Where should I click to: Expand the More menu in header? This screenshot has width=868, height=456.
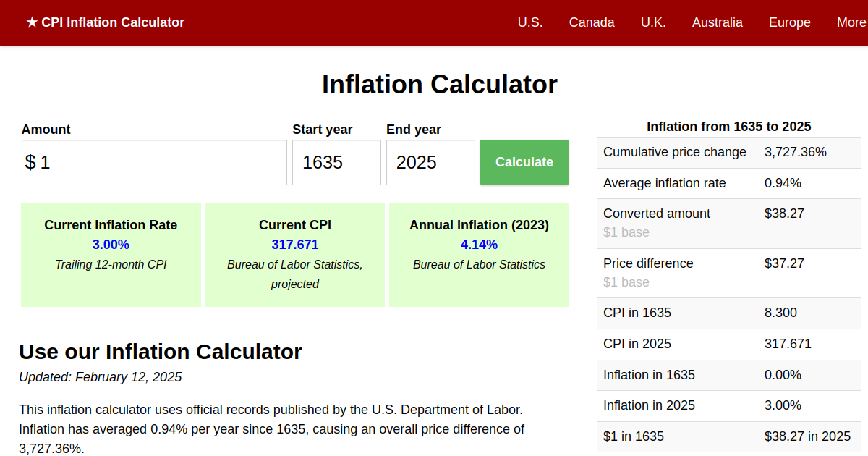click(x=851, y=22)
